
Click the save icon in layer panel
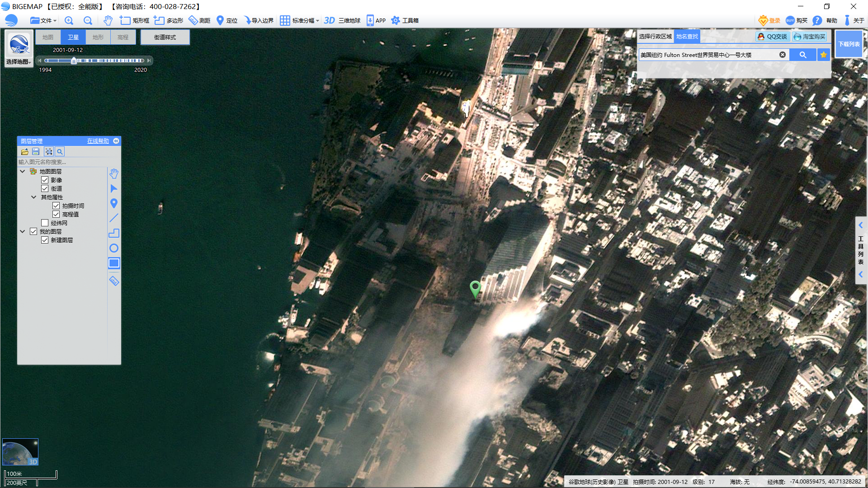point(36,152)
